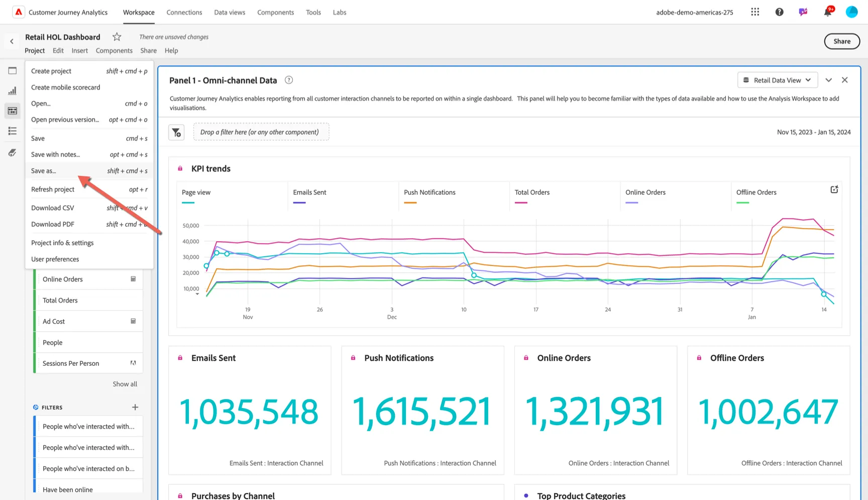Favorite the project with the star icon
This screenshot has width=868, height=500.
point(117,37)
